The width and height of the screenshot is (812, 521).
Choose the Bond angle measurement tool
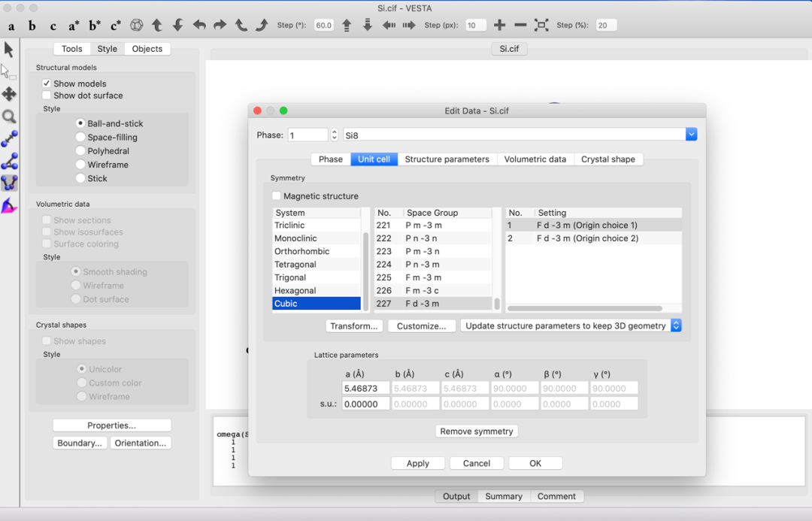tap(9, 161)
